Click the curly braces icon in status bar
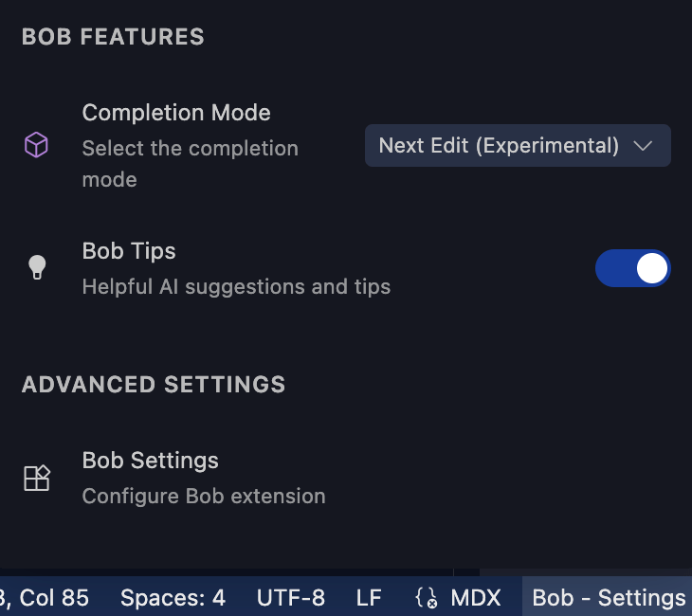Viewport: 692px width, 616px height. point(427,598)
